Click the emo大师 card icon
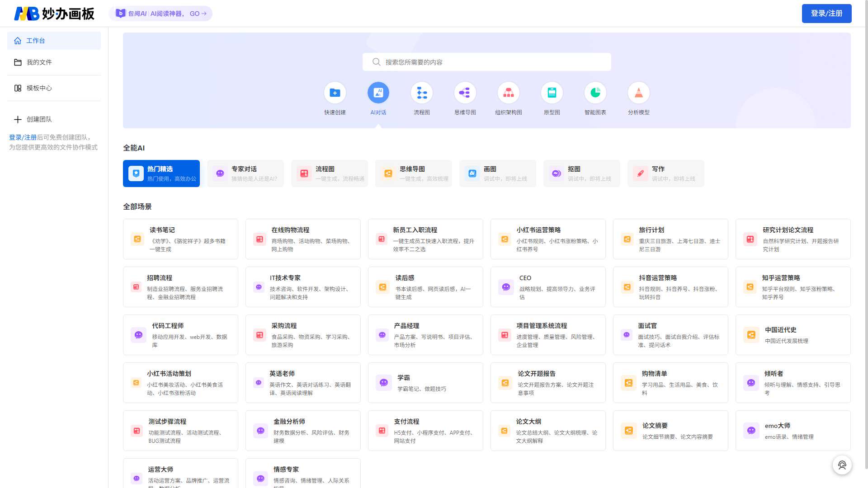 (751, 431)
